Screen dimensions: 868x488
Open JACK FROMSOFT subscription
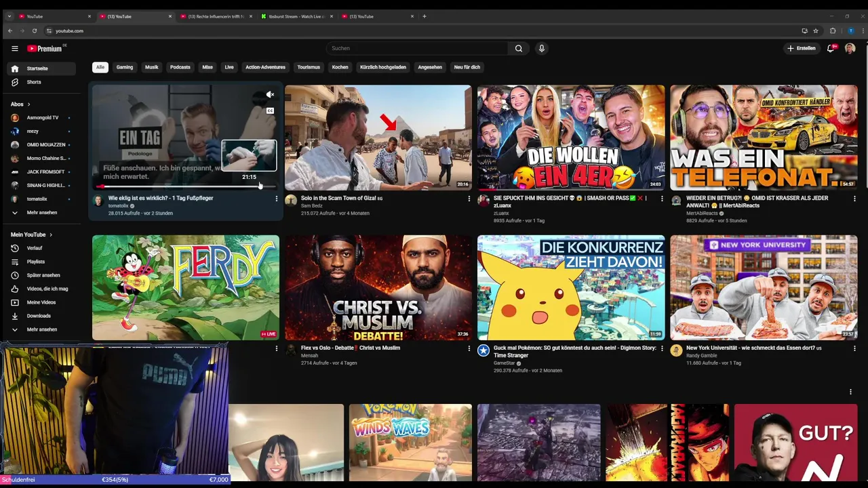point(42,172)
